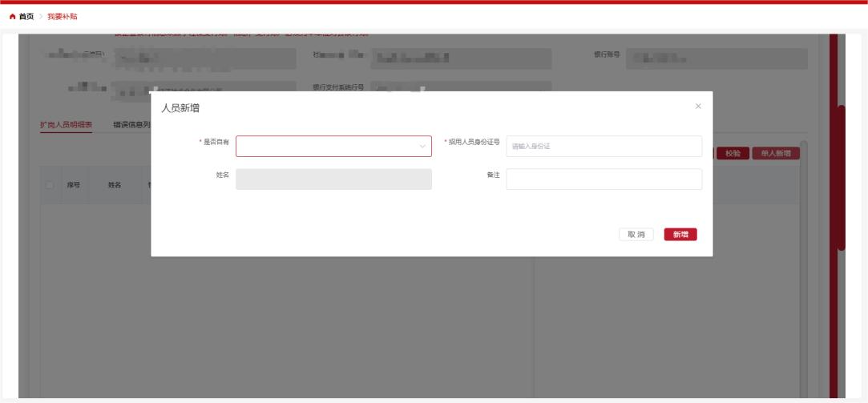Switch to the 扩岗人员明细表 tab
The image size is (868, 403).
pyautogui.click(x=67, y=125)
